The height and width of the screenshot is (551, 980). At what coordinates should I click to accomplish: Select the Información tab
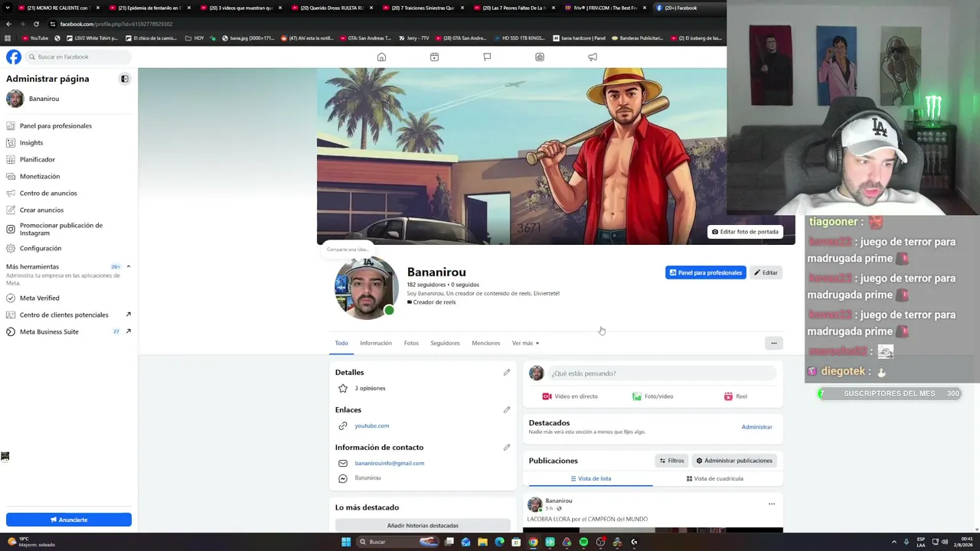coord(376,343)
